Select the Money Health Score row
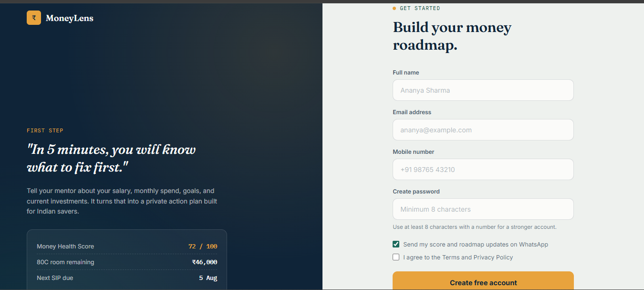This screenshot has width=644, height=290. click(127, 247)
